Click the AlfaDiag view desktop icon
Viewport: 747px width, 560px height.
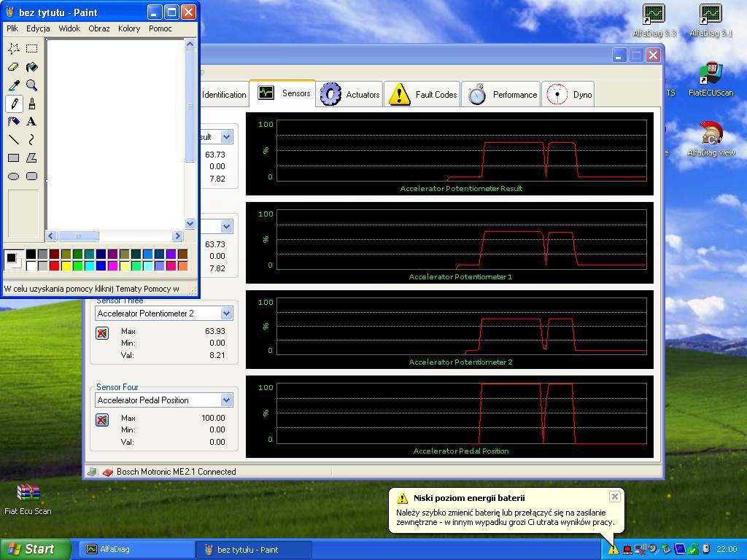[x=711, y=139]
